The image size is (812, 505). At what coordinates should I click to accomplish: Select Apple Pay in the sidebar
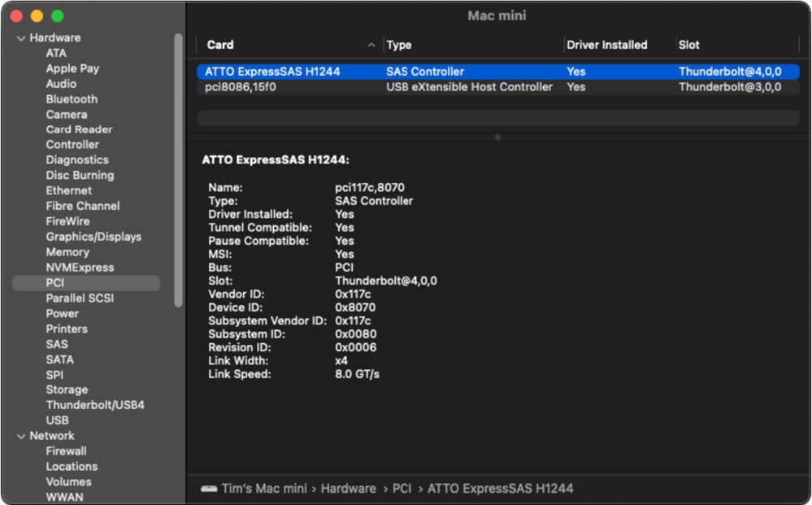[73, 67]
